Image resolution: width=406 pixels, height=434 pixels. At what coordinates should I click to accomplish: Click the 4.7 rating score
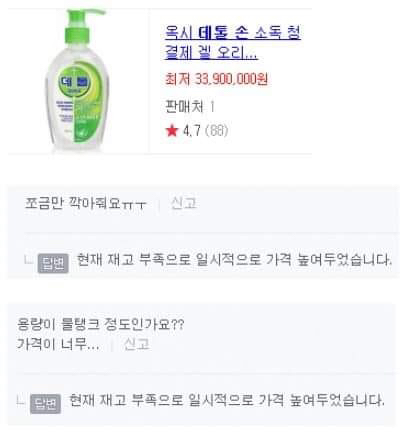pos(192,130)
